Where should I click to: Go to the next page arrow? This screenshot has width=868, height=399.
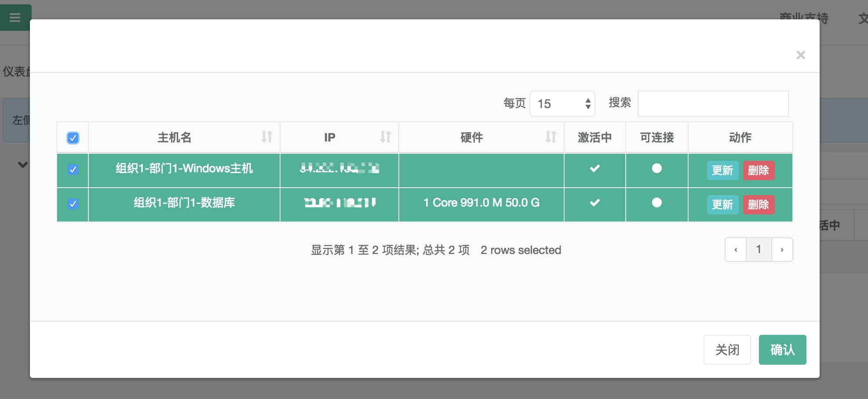(x=782, y=250)
